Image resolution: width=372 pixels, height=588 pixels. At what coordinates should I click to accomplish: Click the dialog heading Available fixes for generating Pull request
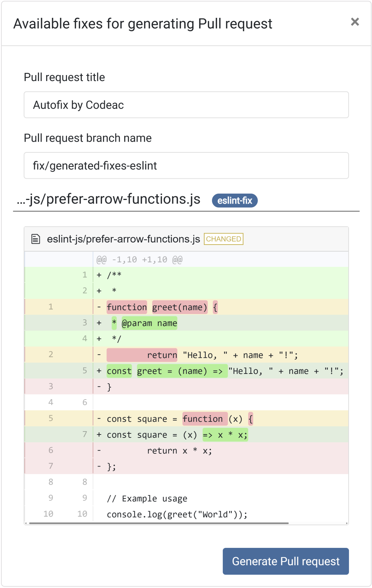coord(143,24)
